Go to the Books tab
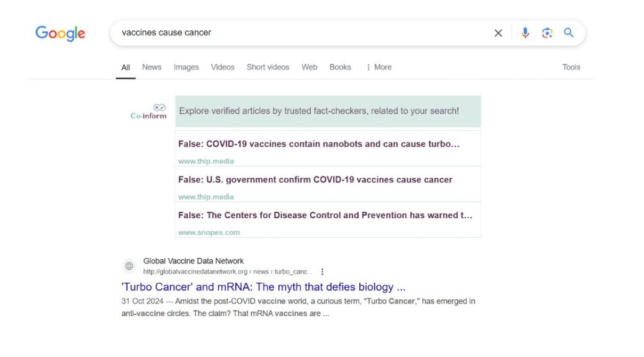The height and width of the screenshot is (357, 644). point(340,67)
